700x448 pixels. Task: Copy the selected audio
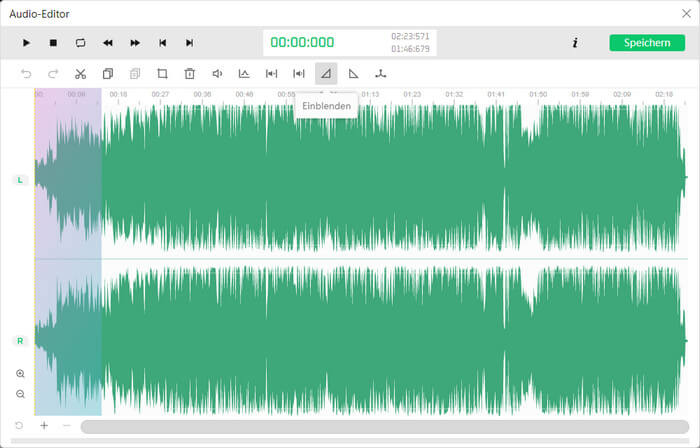[x=108, y=74]
